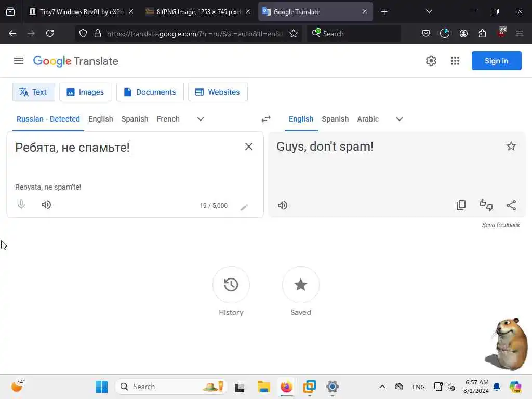Viewport: 532px width, 399px height.
Task: Close the Google Translate tab
Action: tap(364, 12)
